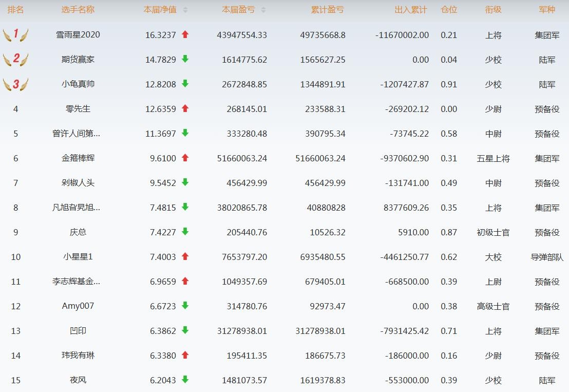Click green down arrow beside 14.7829
This screenshot has width=569, height=392.
185,59
